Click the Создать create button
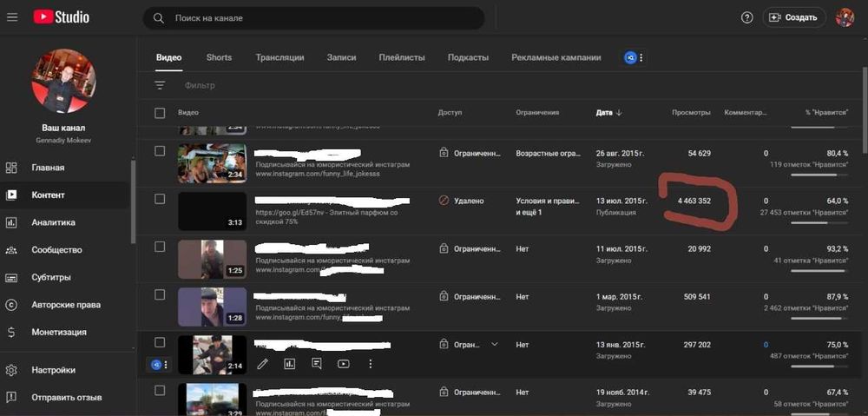The height and width of the screenshot is (416, 868). 794,17
